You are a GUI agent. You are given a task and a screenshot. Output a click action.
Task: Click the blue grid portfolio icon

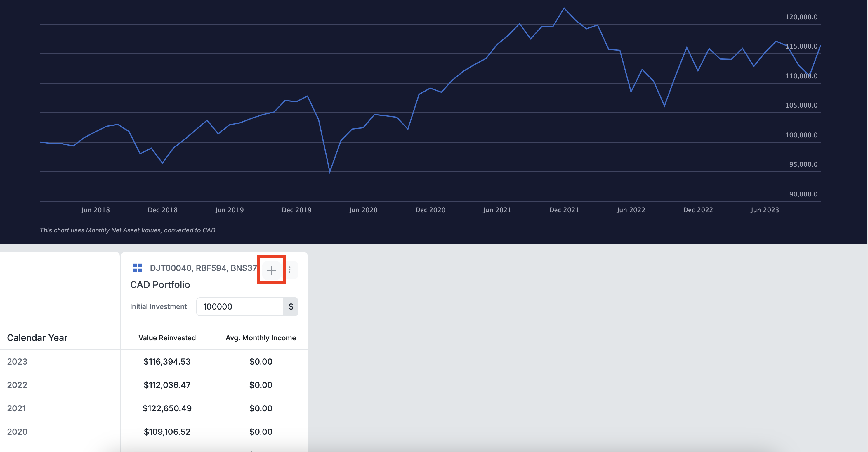click(138, 268)
